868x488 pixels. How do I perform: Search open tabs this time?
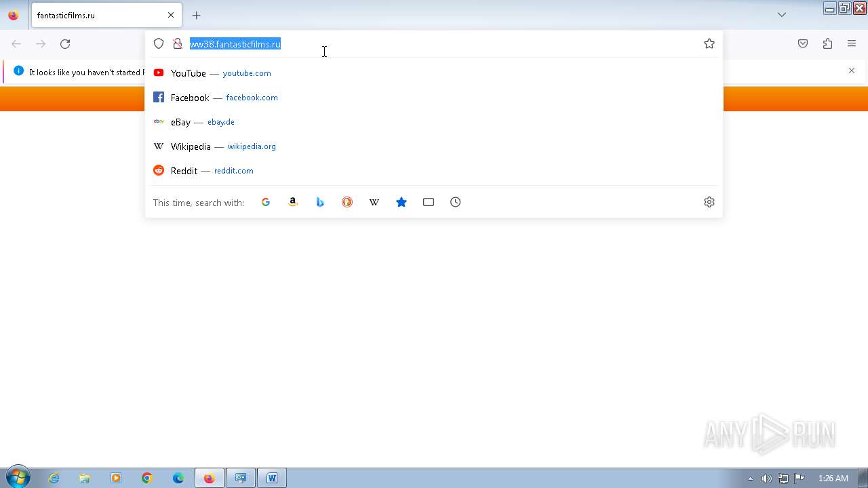429,202
